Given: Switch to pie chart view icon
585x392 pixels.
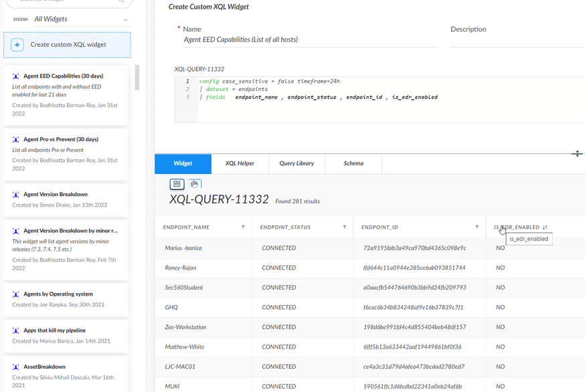Looking at the screenshot, I should point(194,184).
